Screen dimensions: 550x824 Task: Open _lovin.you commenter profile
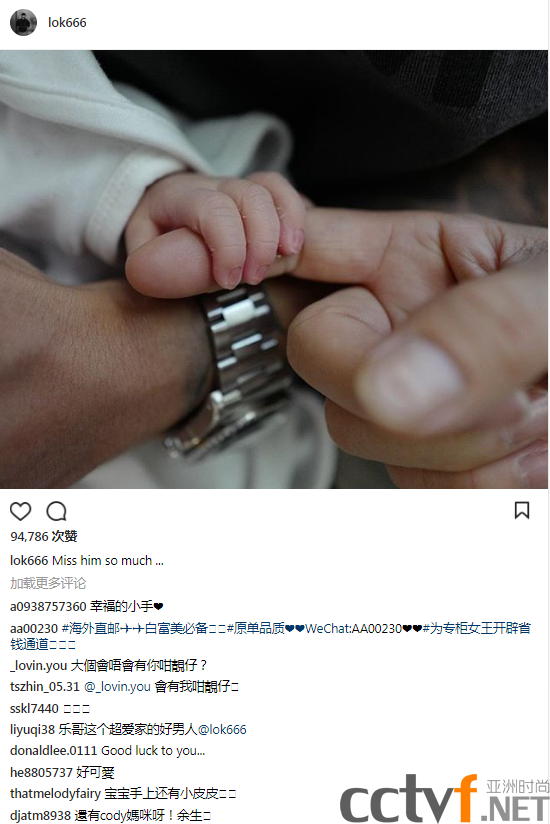38,666
